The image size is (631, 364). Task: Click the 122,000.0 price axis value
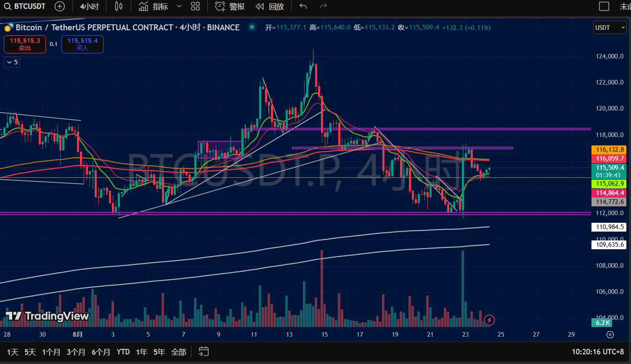tap(610, 82)
